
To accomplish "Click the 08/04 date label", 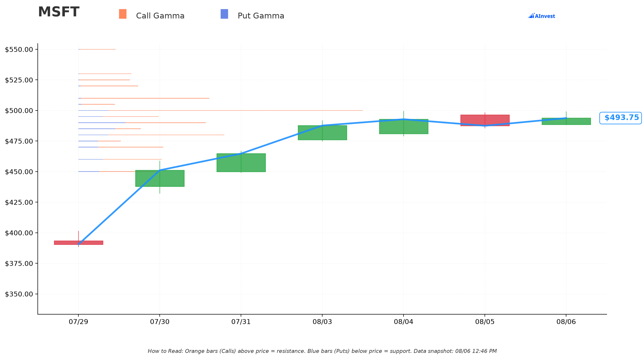I will point(404,322).
